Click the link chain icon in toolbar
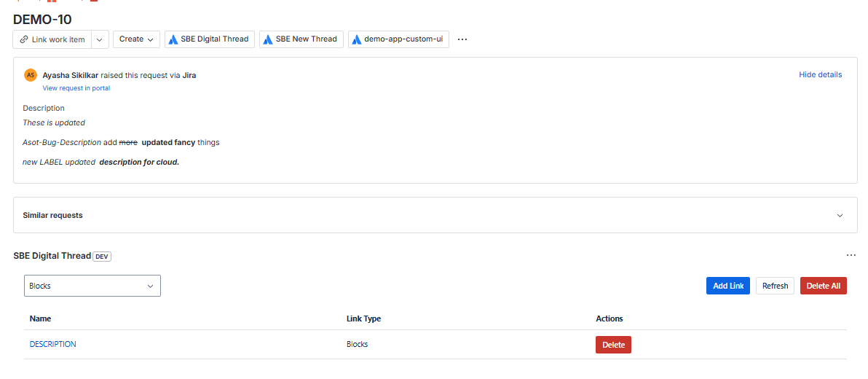868x379 pixels. point(24,39)
